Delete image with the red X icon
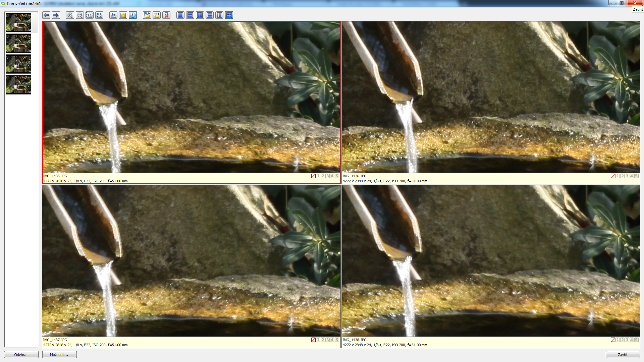 click(x=166, y=15)
